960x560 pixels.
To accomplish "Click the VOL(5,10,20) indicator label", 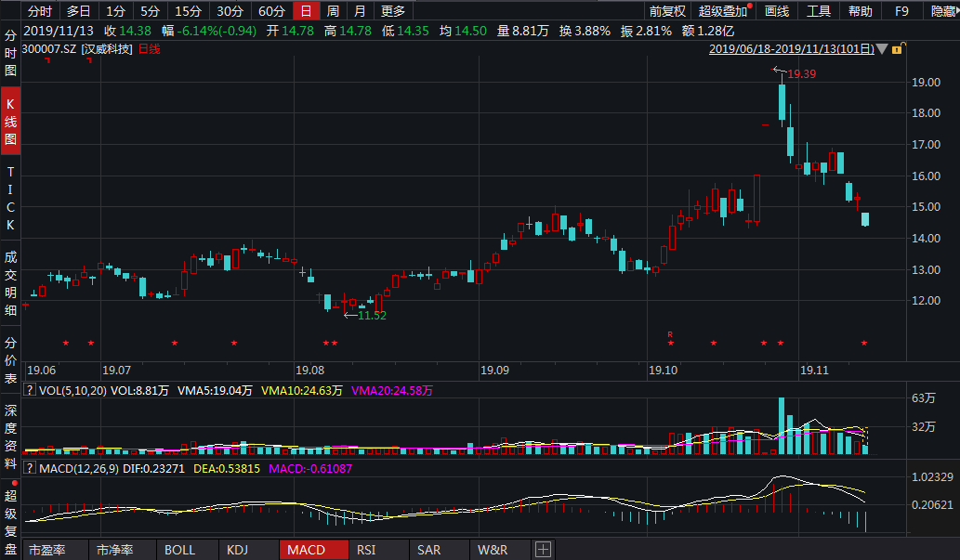I will [x=72, y=390].
